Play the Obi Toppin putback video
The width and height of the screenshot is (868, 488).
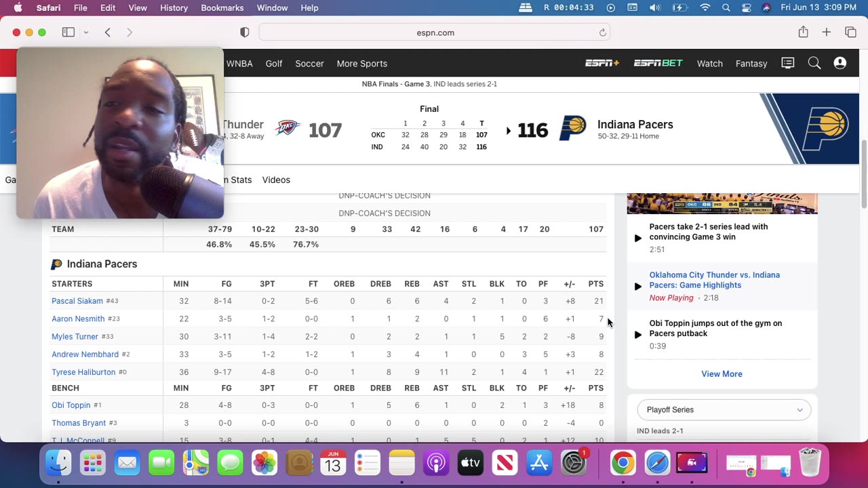click(x=637, y=334)
